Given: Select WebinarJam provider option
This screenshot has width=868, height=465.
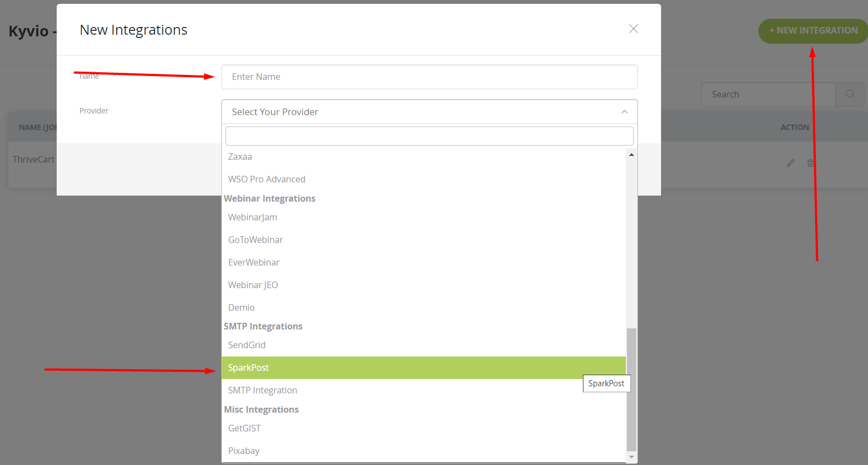Looking at the screenshot, I should pyautogui.click(x=423, y=217).
